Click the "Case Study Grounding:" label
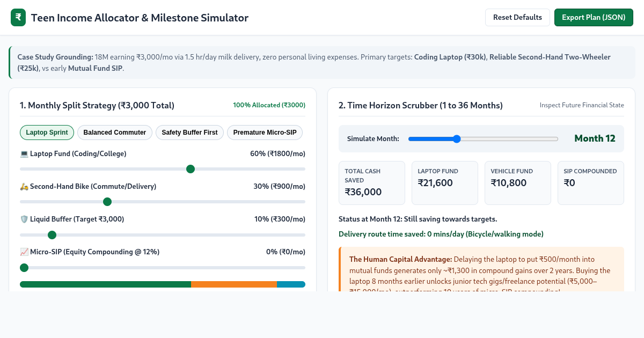The image size is (644, 338). [x=55, y=57]
